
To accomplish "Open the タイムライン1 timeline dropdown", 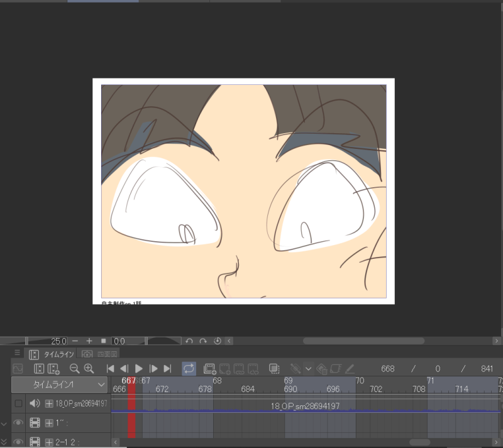I will (x=60, y=384).
